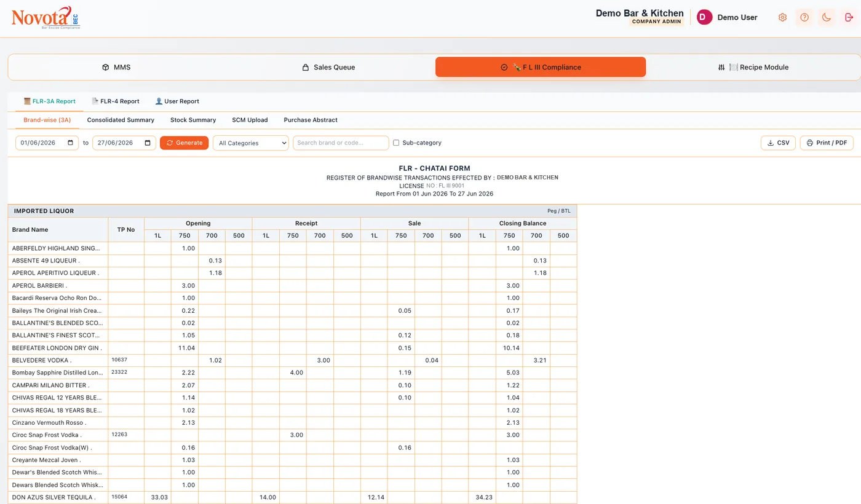The width and height of the screenshot is (861, 504).
Task: Click the start date field 01/06/2026
Action: 47,143
